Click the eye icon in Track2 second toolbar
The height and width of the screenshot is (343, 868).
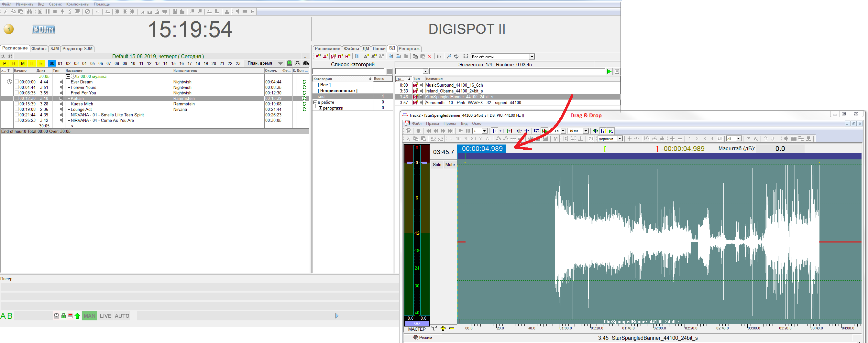pos(748,139)
